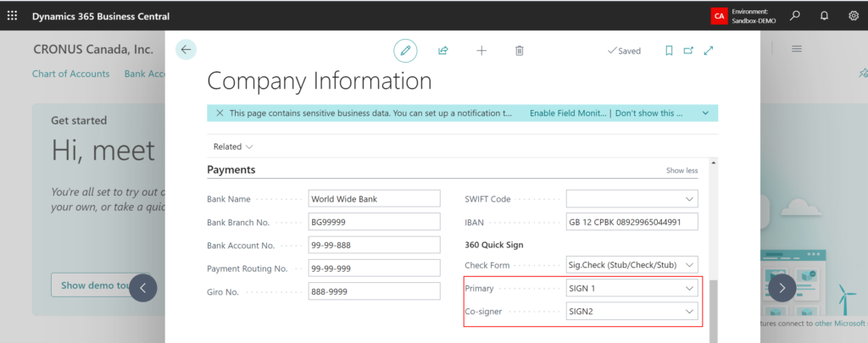The height and width of the screenshot is (343, 868).
Task: Edit the Giro No. field
Action: click(374, 291)
